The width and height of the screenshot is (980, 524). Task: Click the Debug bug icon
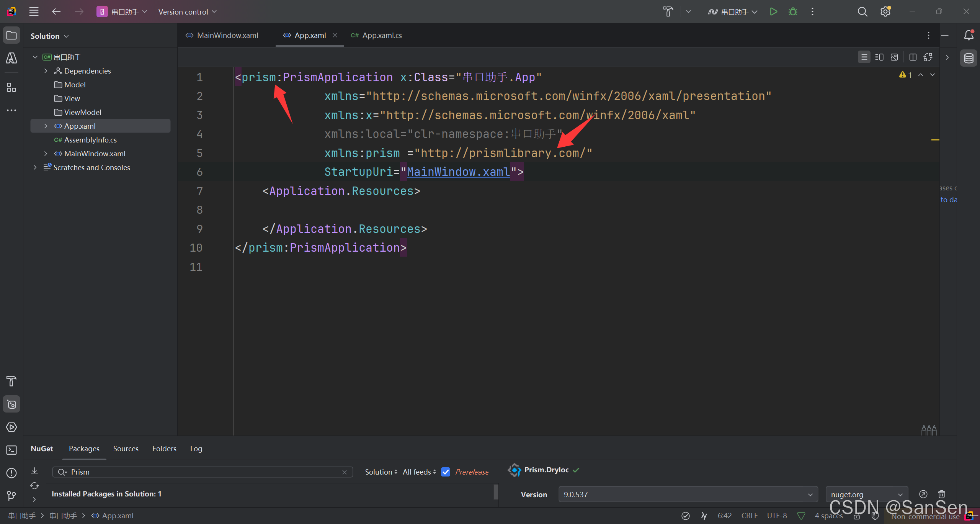pos(793,11)
